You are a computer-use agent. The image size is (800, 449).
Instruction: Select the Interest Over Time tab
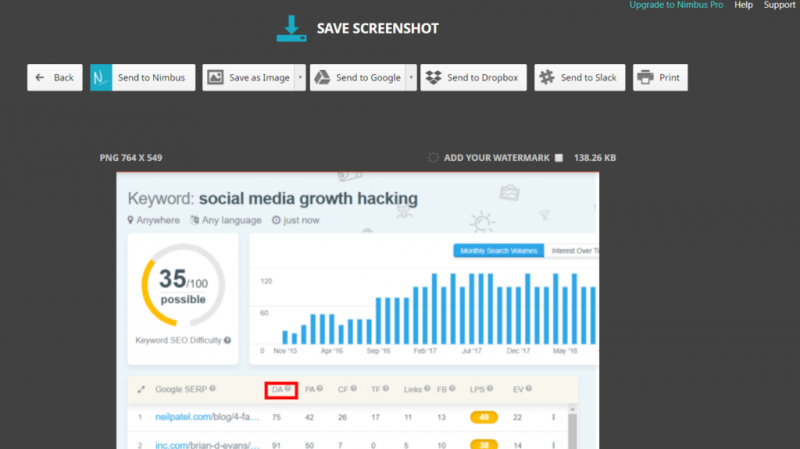572,251
